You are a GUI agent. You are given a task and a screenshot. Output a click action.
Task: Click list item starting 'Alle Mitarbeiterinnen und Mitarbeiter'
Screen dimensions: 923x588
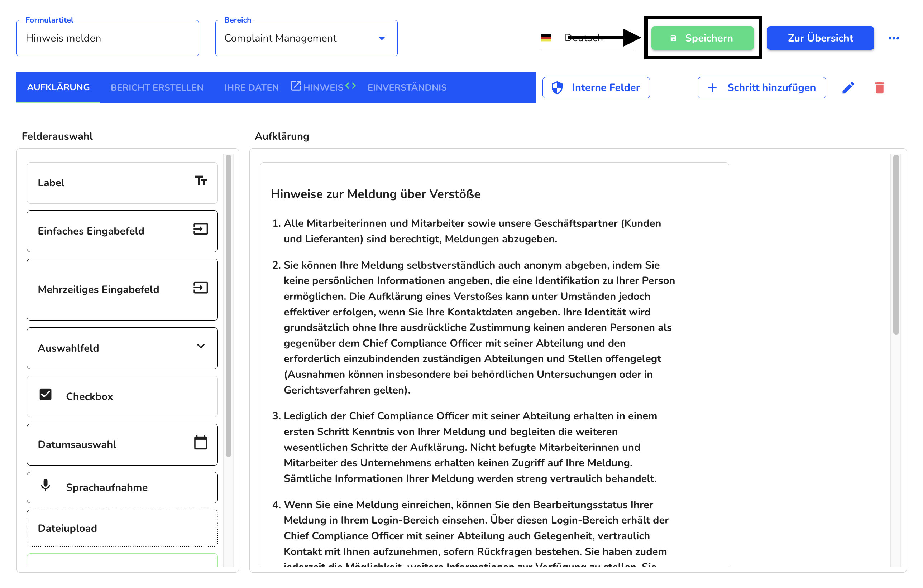[472, 231]
